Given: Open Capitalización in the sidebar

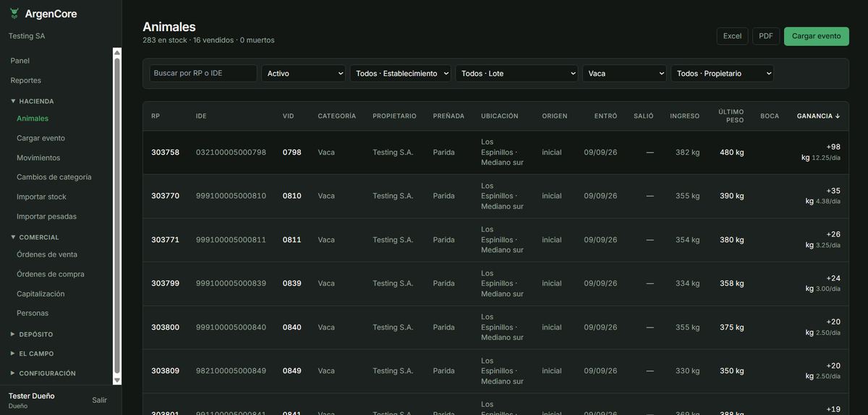Looking at the screenshot, I should pyautogui.click(x=41, y=294).
